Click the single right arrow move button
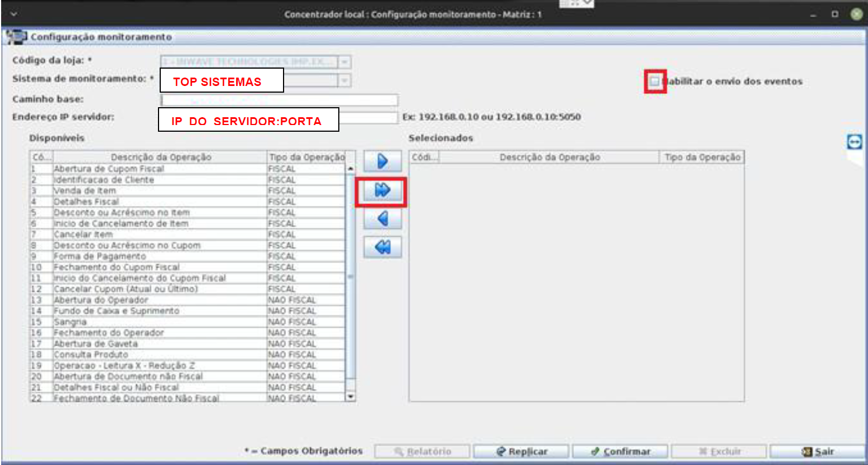The height and width of the screenshot is (465, 868). coord(382,161)
